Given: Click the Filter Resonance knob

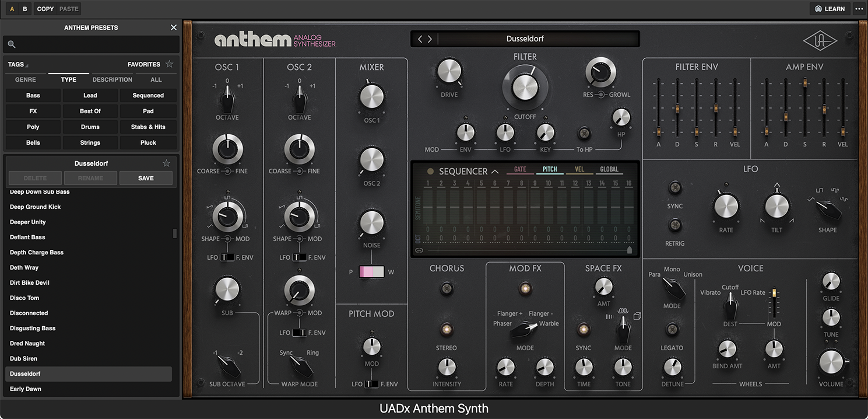Looking at the screenshot, I should 600,72.
